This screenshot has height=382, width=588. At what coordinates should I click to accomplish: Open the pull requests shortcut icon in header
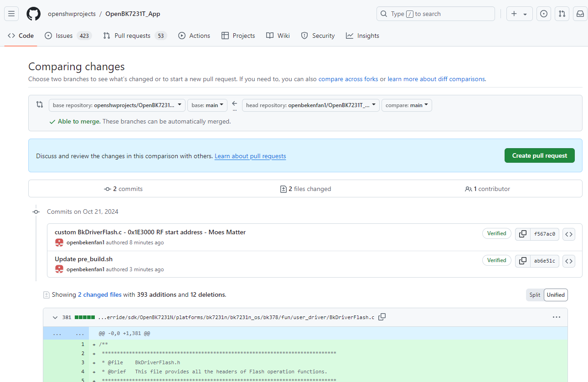[x=562, y=14]
